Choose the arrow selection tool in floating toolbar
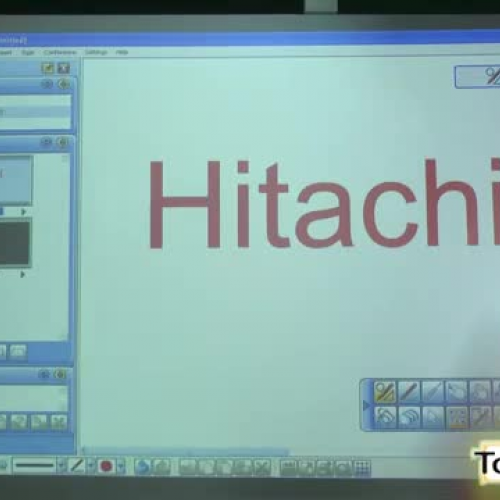Image resolution: width=500 pixels, height=500 pixels. [x=433, y=417]
